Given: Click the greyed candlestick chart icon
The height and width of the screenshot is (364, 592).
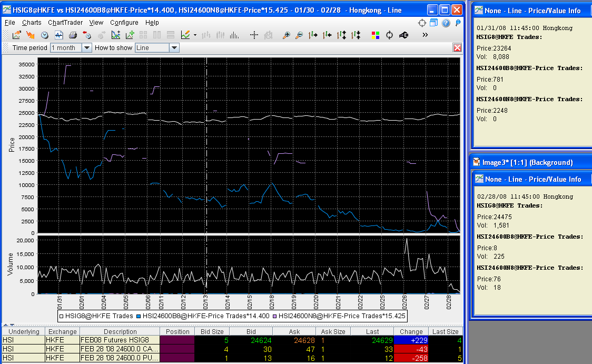Looking at the screenshot, I should [x=220, y=35].
